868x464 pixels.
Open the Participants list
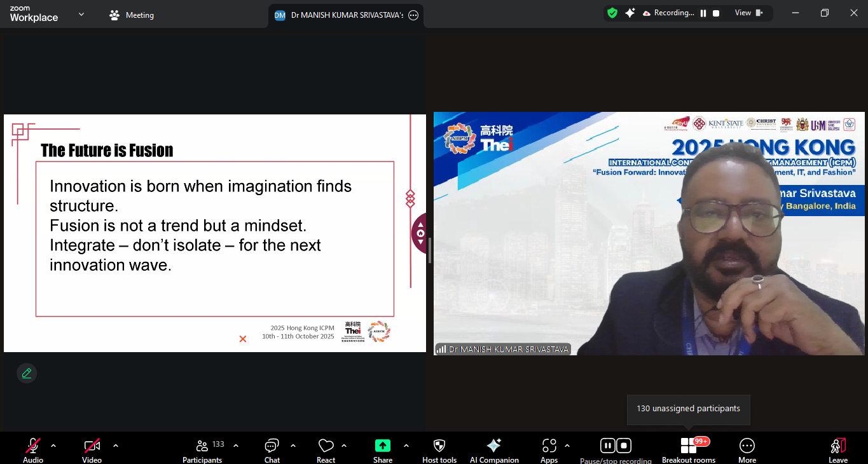[202, 446]
